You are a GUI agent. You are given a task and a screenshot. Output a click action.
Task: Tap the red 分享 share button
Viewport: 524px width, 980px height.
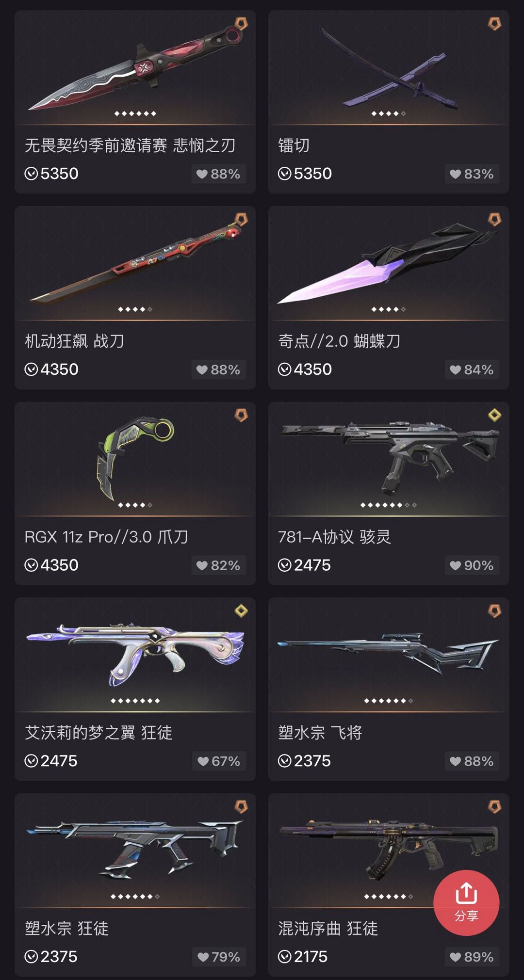coord(466,903)
